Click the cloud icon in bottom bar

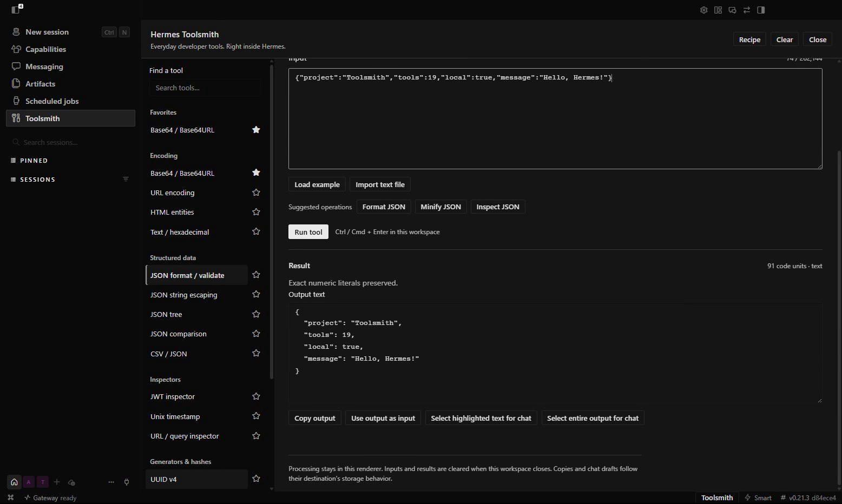point(71,482)
